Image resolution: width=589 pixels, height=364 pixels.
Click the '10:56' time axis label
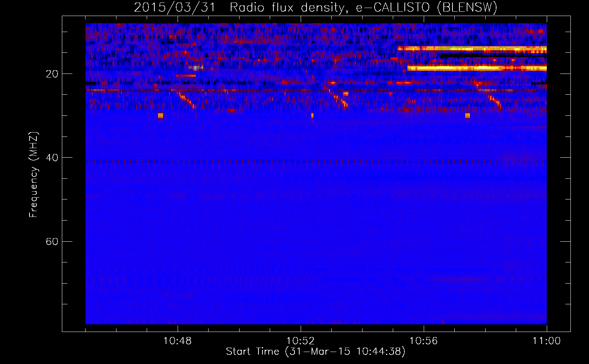pyautogui.click(x=424, y=341)
